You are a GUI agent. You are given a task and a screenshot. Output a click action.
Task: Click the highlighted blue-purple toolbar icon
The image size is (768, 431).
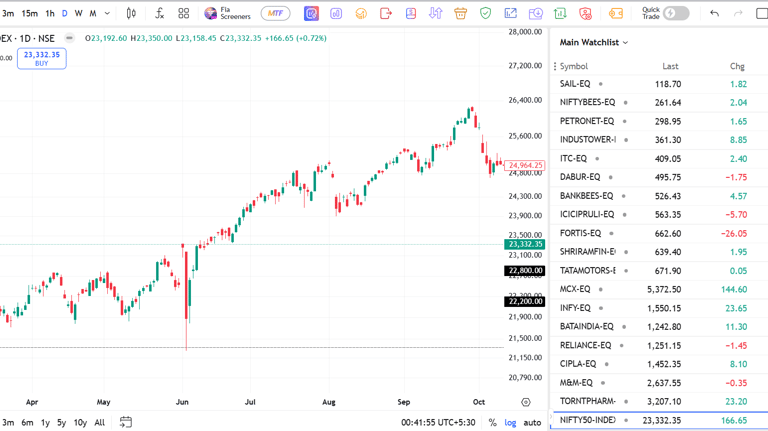coord(311,14)
